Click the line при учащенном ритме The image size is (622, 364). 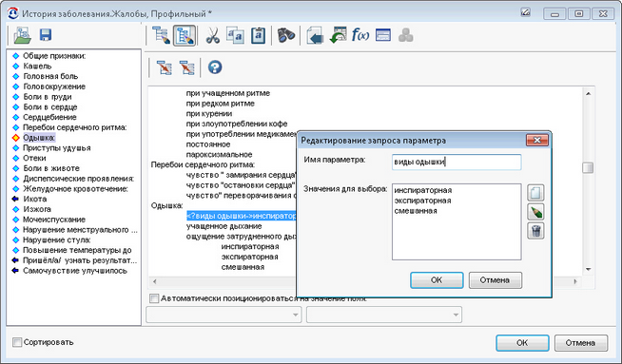[x=228, y=93]
